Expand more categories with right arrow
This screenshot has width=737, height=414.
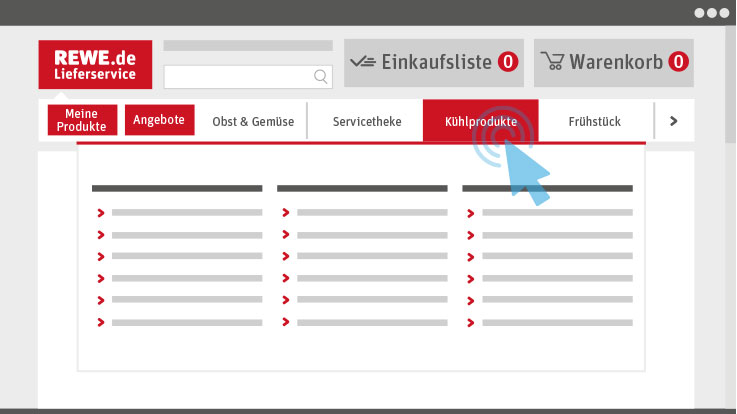[x=674, y=121]
